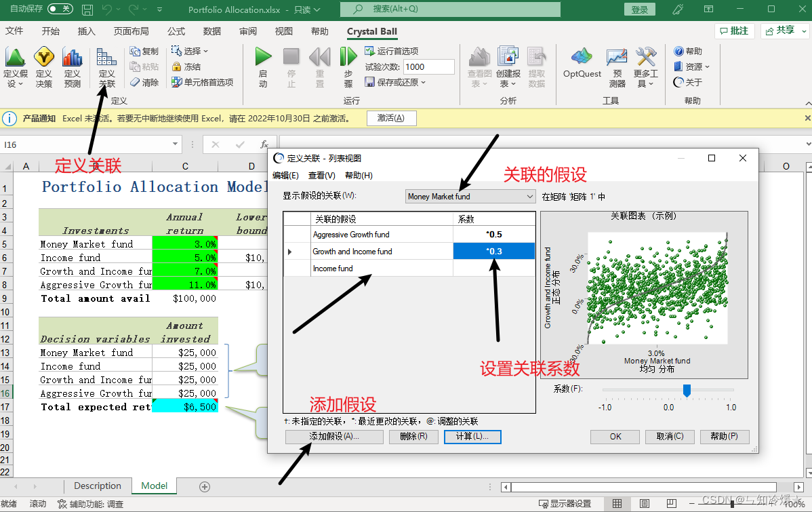
Task: Click Cancel (取消) in correlation dialog
Action: tap(670, 436)
